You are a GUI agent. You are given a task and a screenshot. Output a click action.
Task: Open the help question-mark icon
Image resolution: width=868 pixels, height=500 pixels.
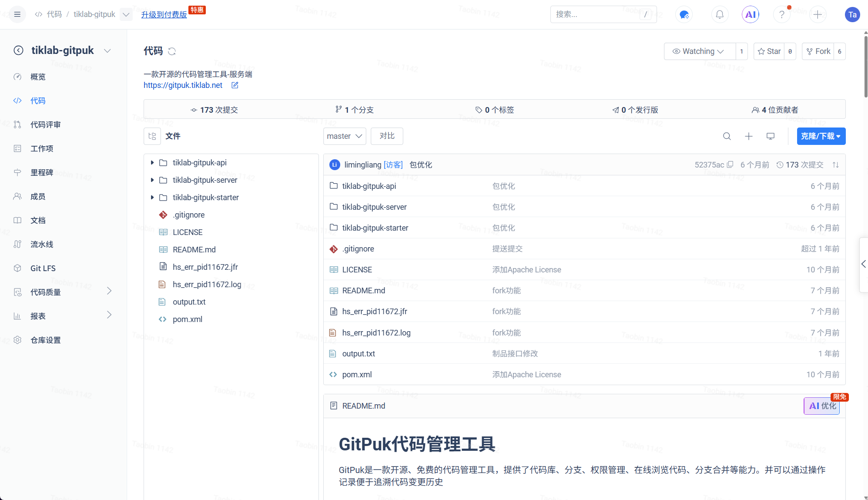tap(782, 14)
